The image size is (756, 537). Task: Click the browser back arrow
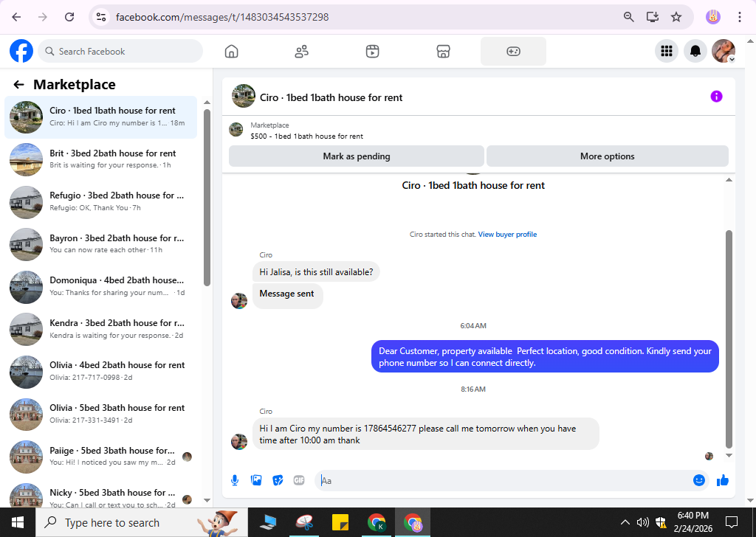[x=16, y=17]
